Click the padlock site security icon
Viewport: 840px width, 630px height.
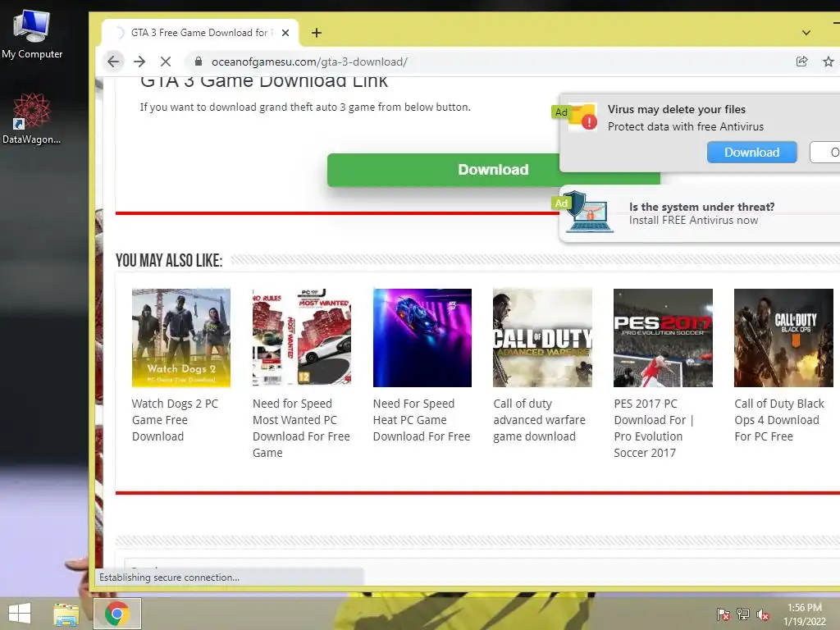199,62
